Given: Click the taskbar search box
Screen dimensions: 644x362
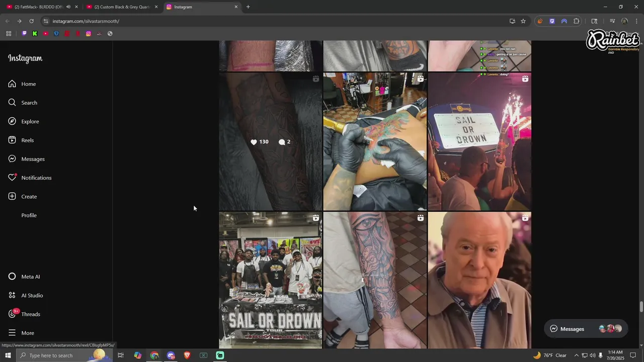Looking at the screenshot, I should (x=64, y=355).
